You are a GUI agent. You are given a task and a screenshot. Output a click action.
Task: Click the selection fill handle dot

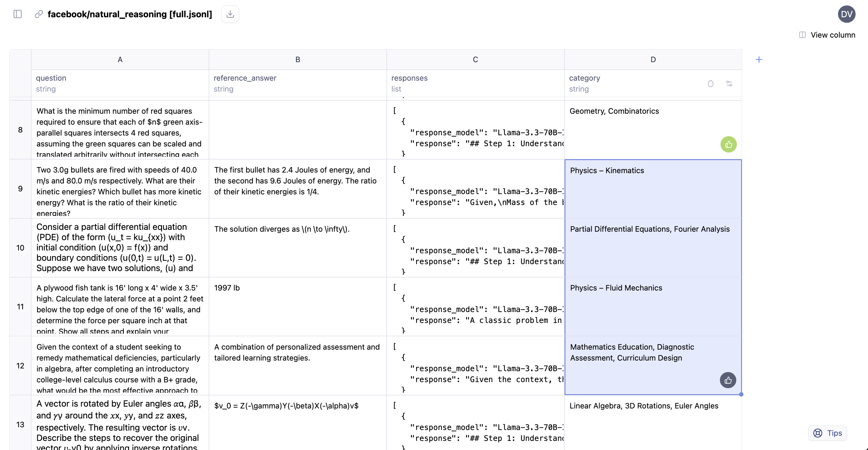click(741, 394)
